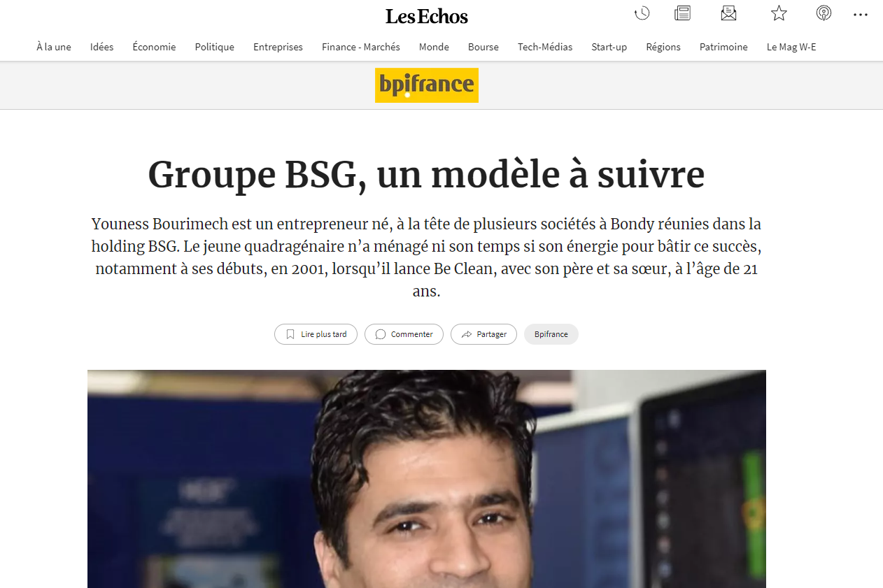
Task: Open Finance - Marchés section
Action: coord(361,47)
